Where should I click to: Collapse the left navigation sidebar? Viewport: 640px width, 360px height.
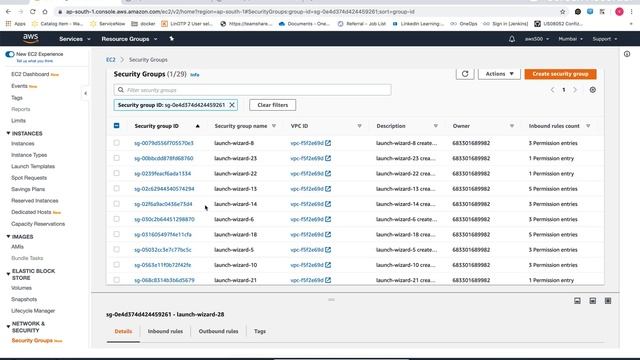[x=85, y=93]
